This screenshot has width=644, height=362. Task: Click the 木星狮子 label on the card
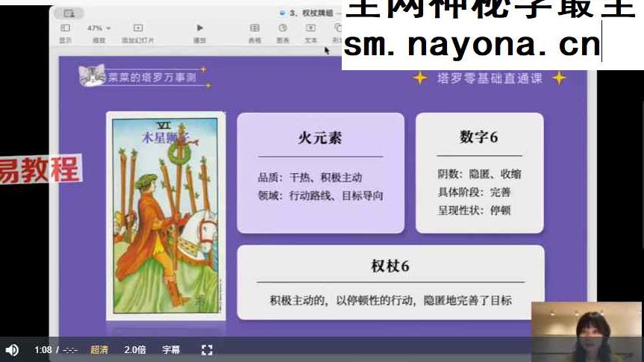click(165, 137)
